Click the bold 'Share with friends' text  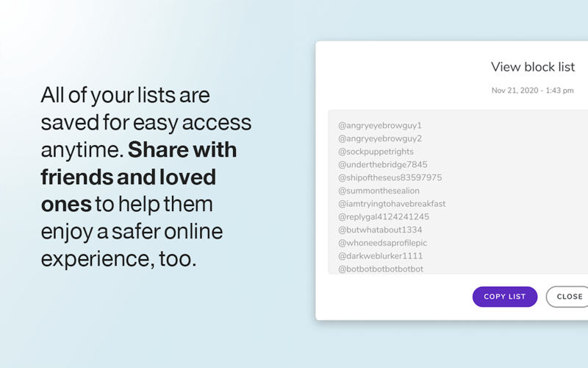point(182,150)
